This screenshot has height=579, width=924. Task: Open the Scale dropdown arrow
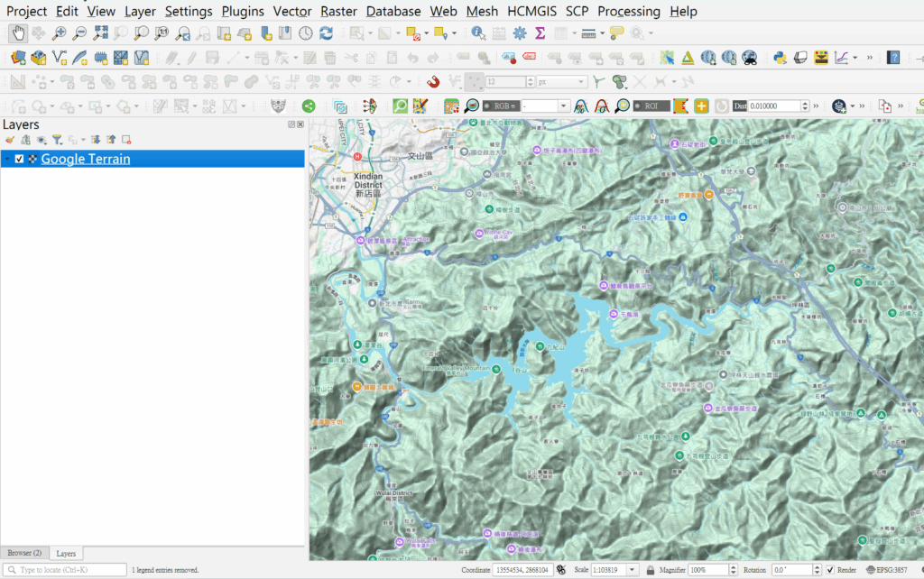(x=632, y=570)
